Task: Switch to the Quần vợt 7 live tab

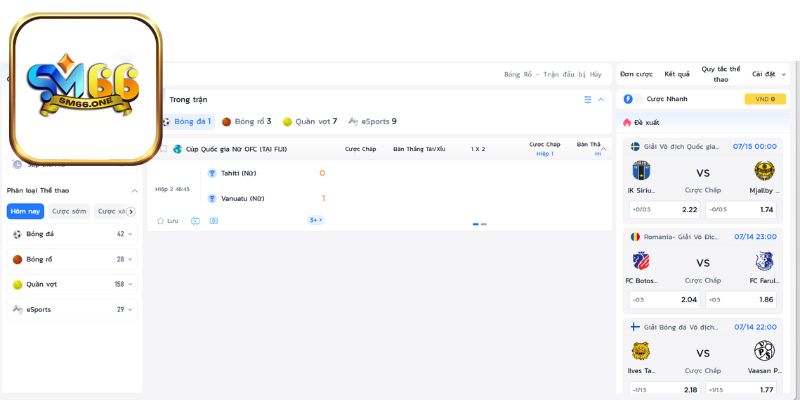Action: pos(310,122)
